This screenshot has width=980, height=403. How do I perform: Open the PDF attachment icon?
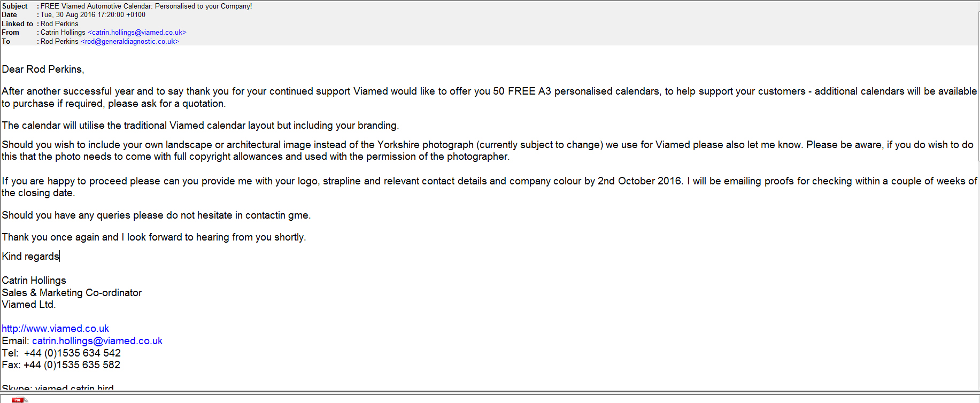click(18, 400)
